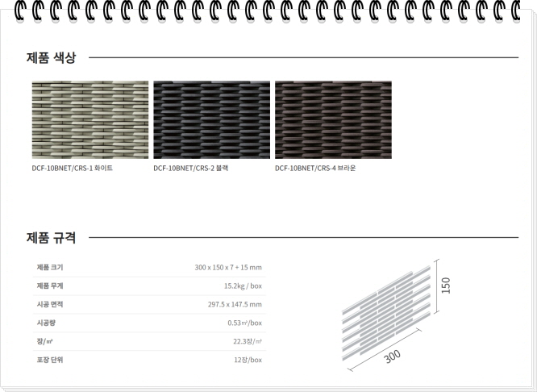
Task: Click the DCF-10BNET/CRS-1 화이트 label
Action: tap(73, 169)
